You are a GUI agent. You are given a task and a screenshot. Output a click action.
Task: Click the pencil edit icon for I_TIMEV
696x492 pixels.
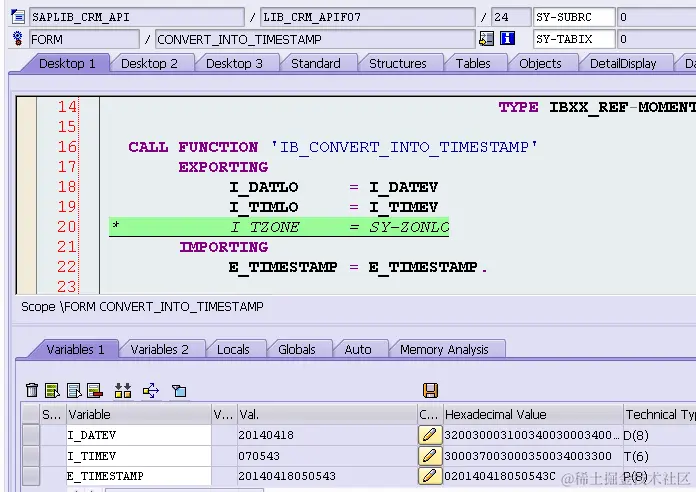(x=430, y=456)
